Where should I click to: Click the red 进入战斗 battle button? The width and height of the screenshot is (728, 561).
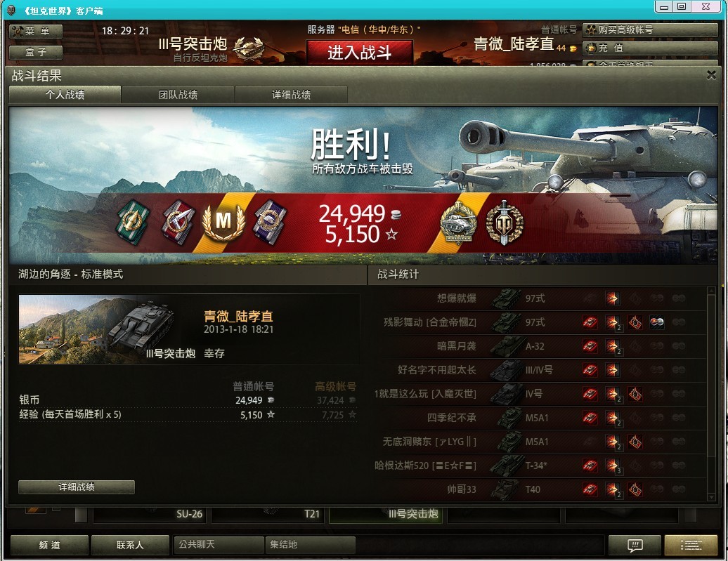point(359,53)
